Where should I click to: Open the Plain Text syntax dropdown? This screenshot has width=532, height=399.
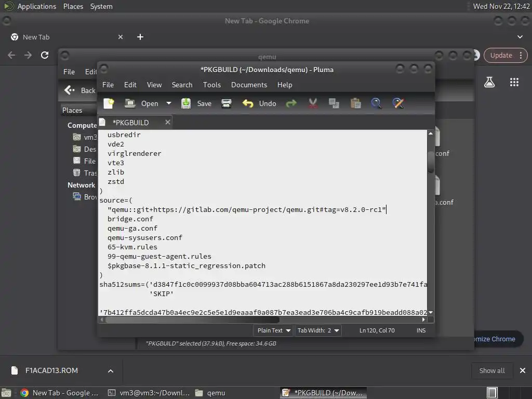coord(273,330)
